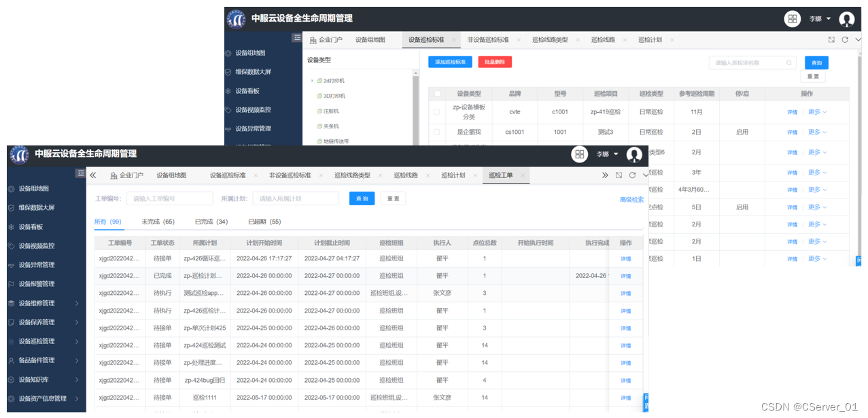Screen dimensions: 868x418
Task: Click the logo in the front window header
Action: tap(18, 154)
